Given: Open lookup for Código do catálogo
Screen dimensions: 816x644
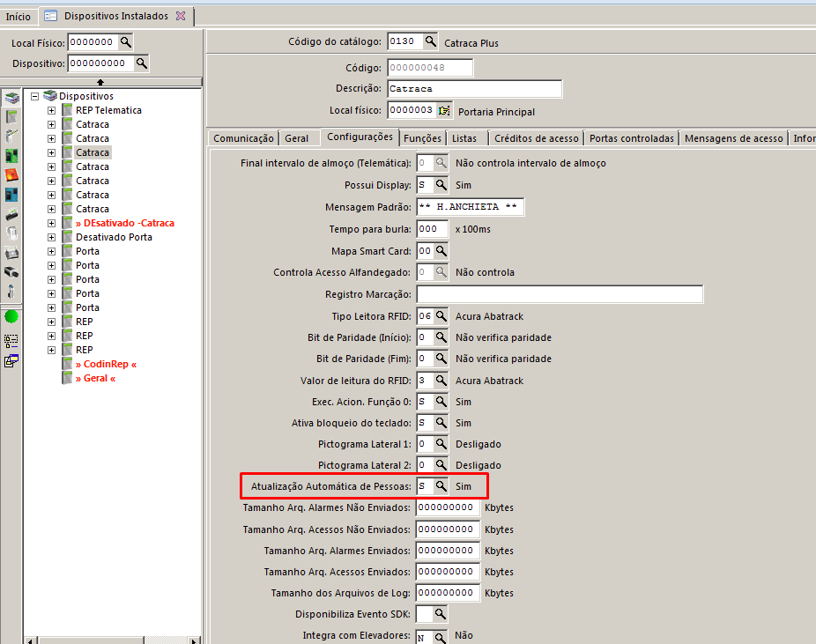Looking at the screenshot, I should click(430, 41).
